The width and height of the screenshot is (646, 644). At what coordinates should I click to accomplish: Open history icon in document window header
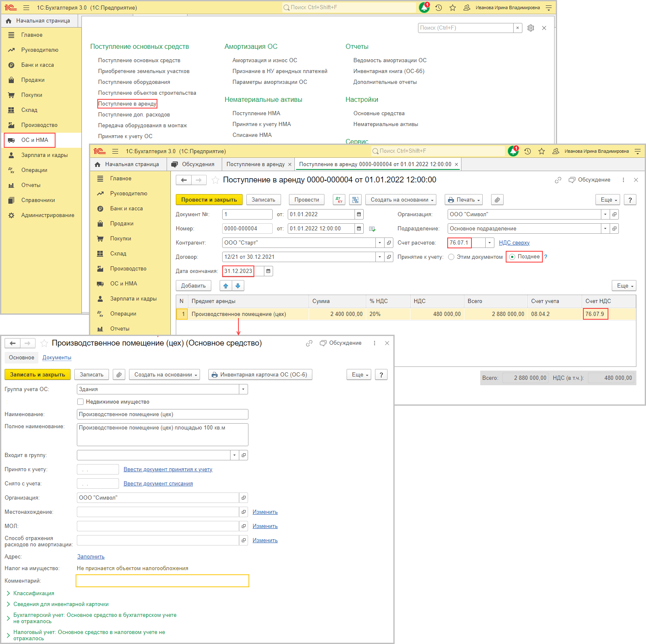[527, 151]
